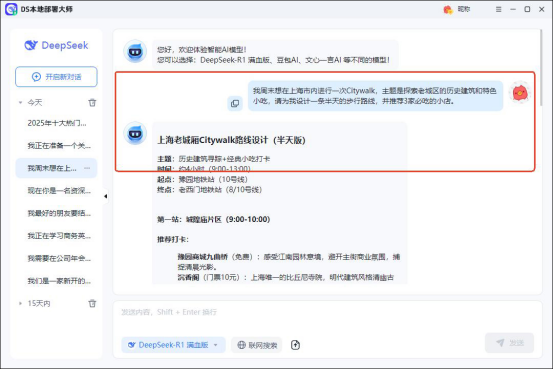
Task: Click the chat area vertical scrollbar
Action: [541, 68]
